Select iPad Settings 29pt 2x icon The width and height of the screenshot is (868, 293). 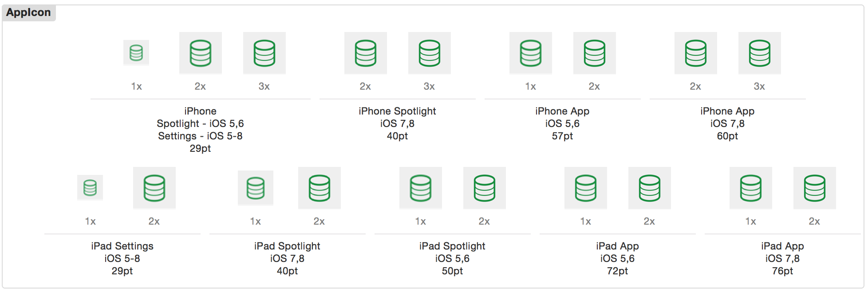154,188
